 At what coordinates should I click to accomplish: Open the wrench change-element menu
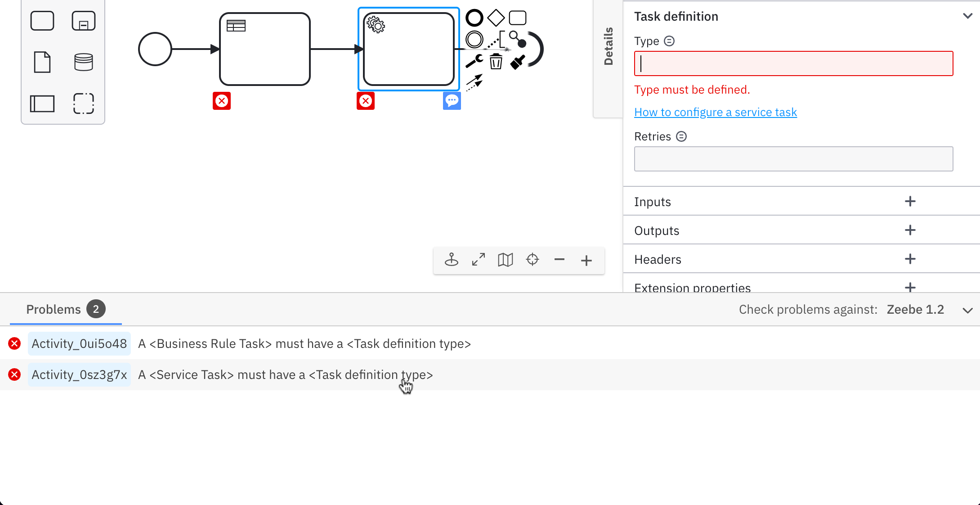click(474, 61)
